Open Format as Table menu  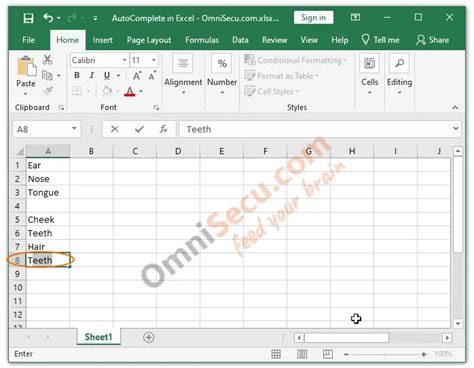(x=281, y=76)
